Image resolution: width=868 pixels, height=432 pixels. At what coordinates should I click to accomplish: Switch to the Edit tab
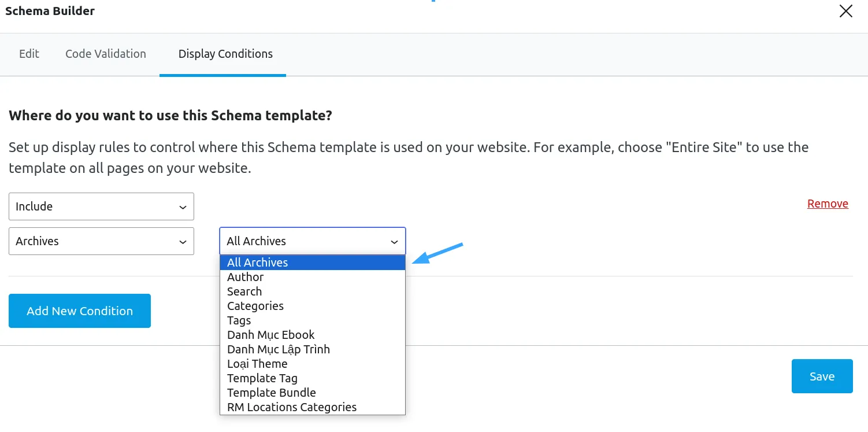coord(29,54)
